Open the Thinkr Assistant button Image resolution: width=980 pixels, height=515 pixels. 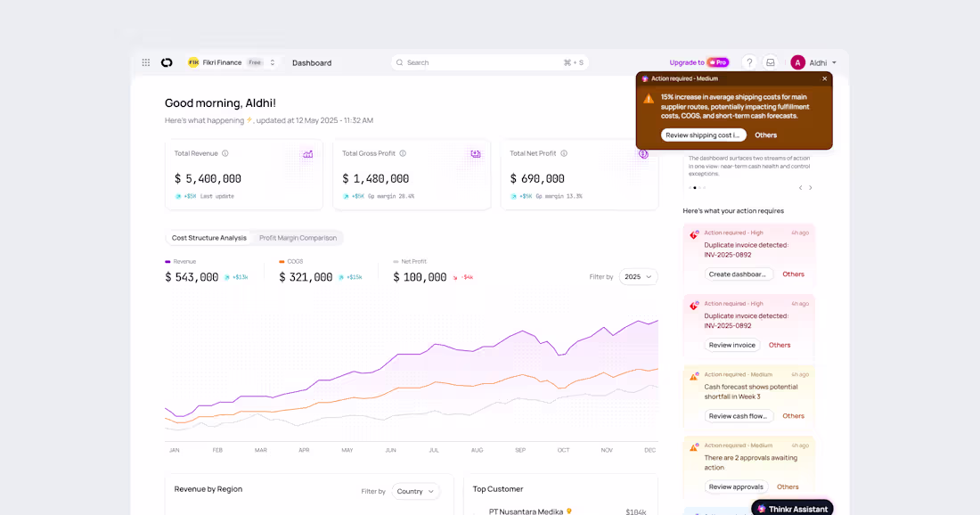tap(792, 508)
